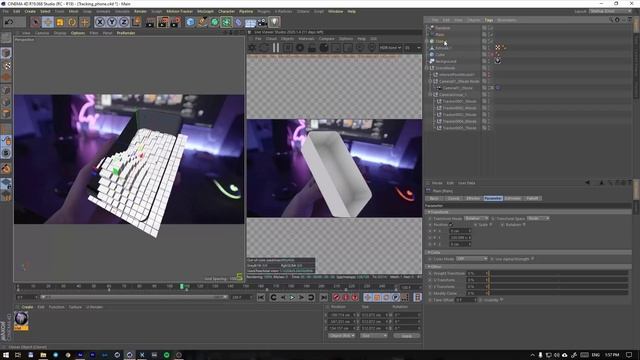The height and width of the screenshot is (360, 640).
Task: Click the Light bulb icon in the toolbar
Action: coord(275,22)
